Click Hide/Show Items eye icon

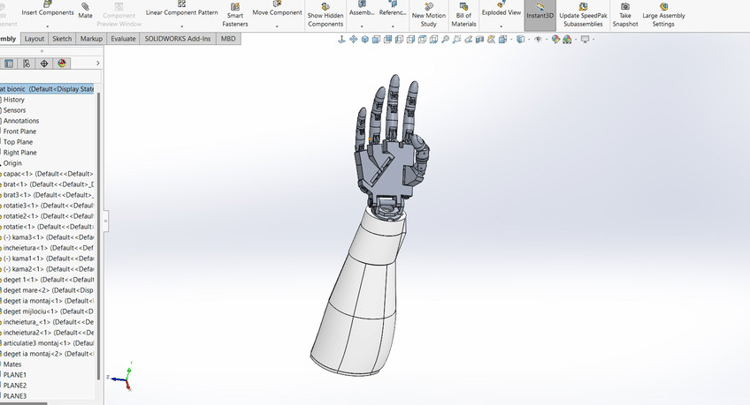click(538, 39)
